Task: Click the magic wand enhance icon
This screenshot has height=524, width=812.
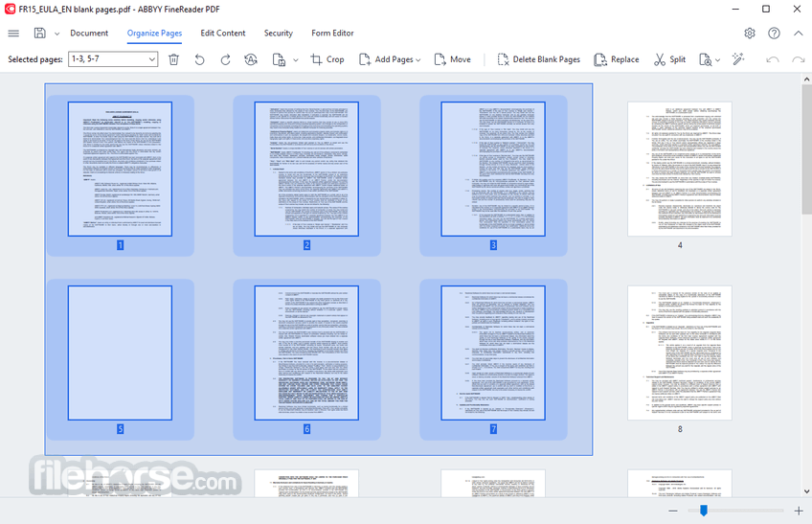Action: click(738, 59)
